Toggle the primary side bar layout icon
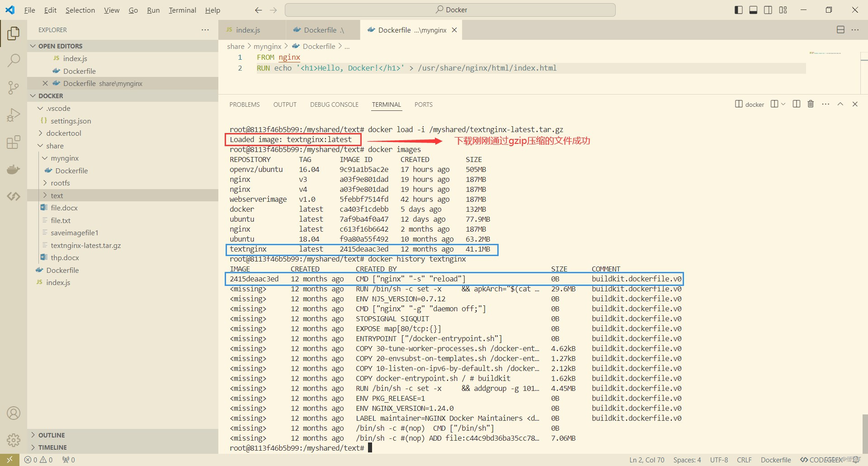This screenshot has width=868, height=466. coord(739,10)
